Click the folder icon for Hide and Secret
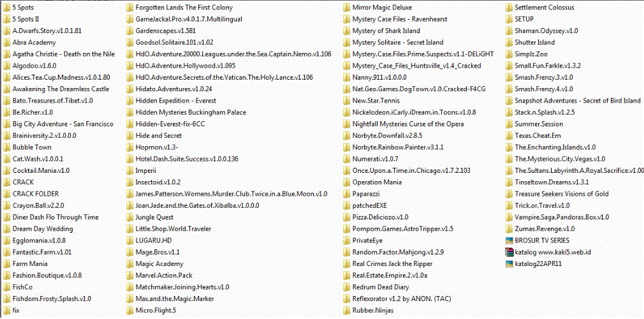Viewport: 644px width, 319px height. point(129,136)
